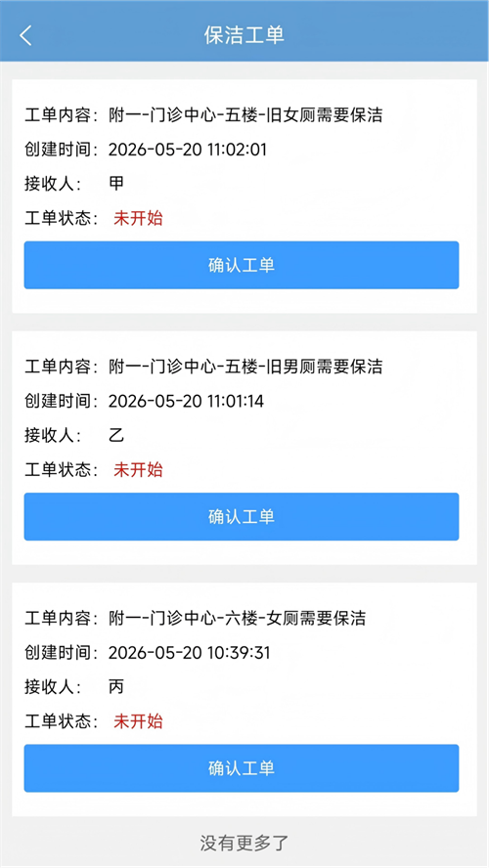This screenshot has width=489, height=868.
Task: Select recipient 丙 in third card
Action: coord(116,687)
